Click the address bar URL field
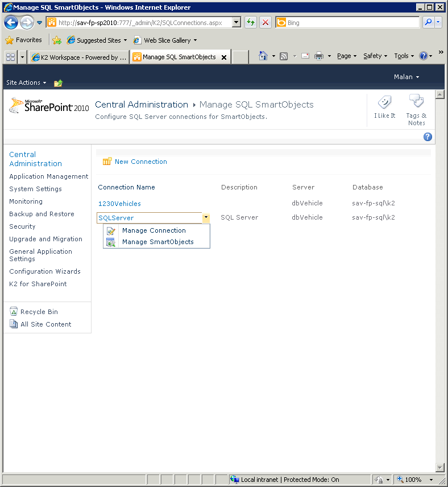The width and height of the screenshot is (448, 487). (x=139, y=23)
